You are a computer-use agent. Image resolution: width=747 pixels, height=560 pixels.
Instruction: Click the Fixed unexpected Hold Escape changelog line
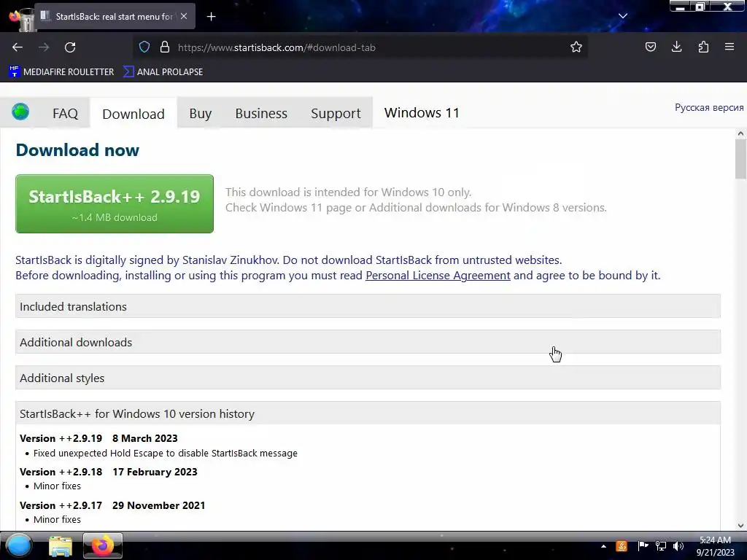tap(166, 453)
